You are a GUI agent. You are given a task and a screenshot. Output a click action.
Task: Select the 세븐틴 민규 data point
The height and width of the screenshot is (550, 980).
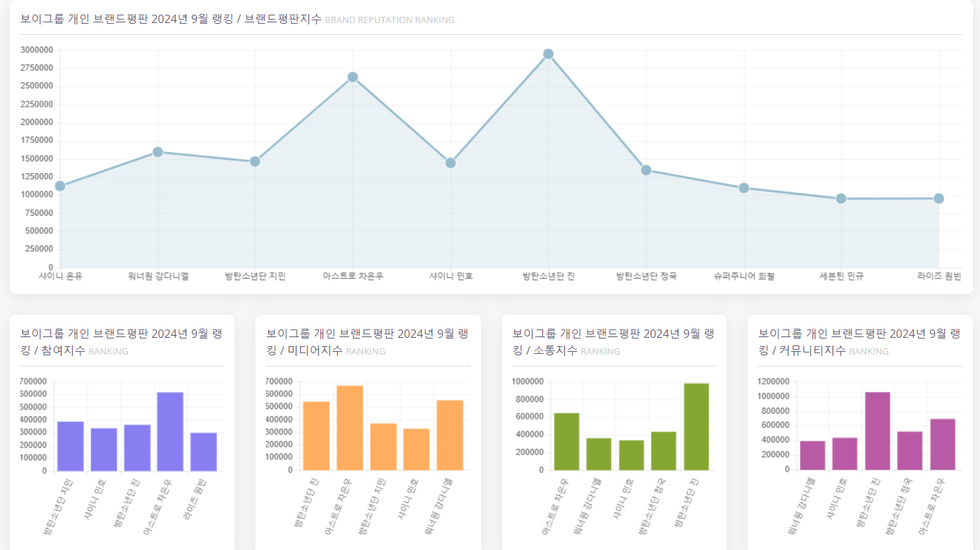pyautogui.click(x=841, y=198)
